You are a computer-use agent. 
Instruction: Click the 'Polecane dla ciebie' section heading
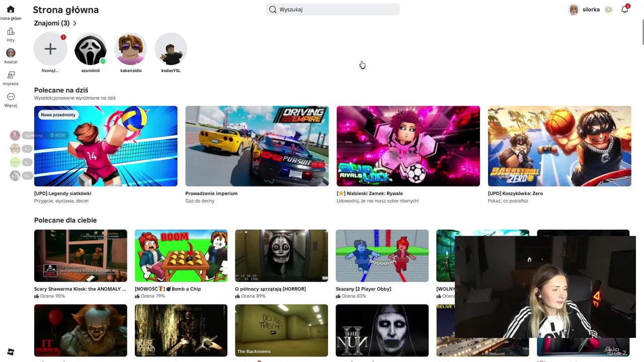coord(65,220)
